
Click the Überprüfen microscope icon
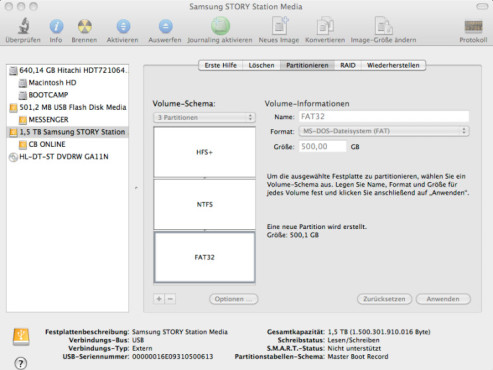tap(23, 26)
